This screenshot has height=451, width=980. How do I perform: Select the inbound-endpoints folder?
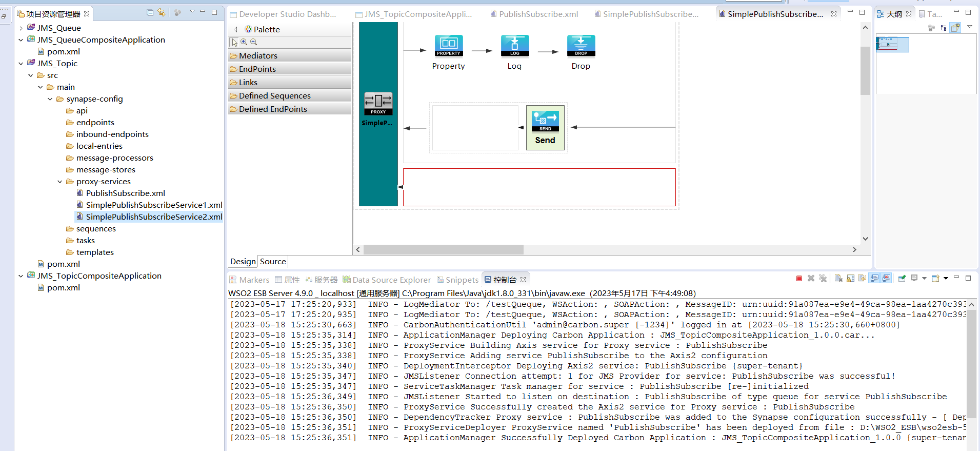pos(107,134)
